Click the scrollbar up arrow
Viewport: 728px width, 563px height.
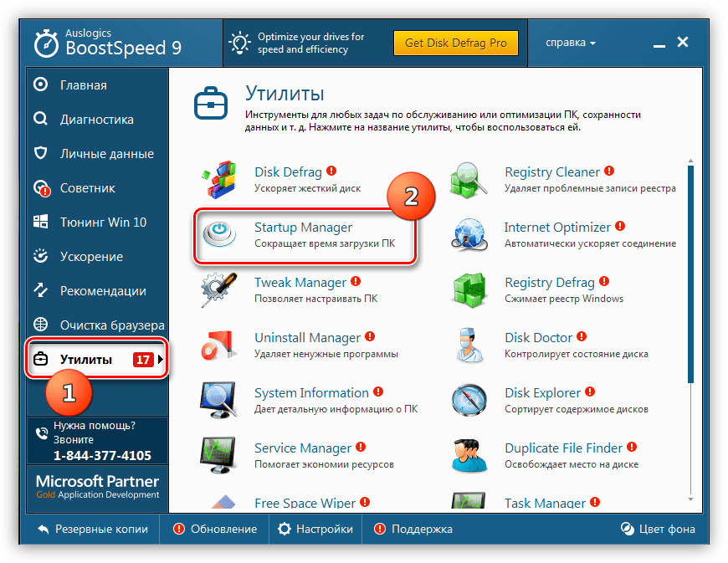pos(690,161)
